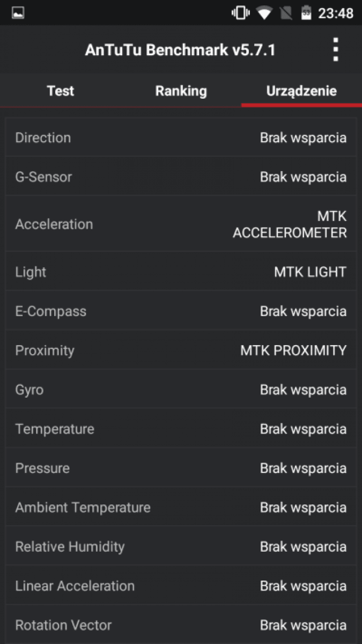Select the Pressure sensor row
This screenshot has height=644, width=362.
pos(181,468)
